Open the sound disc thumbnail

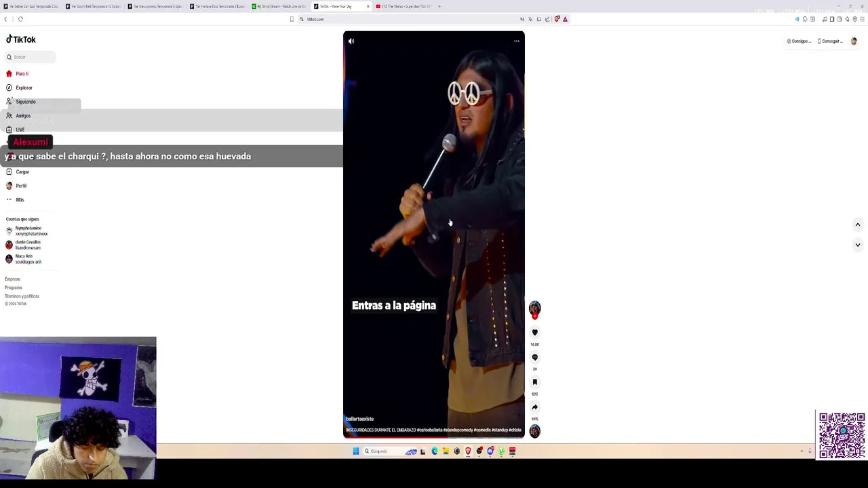click(535, 431)
